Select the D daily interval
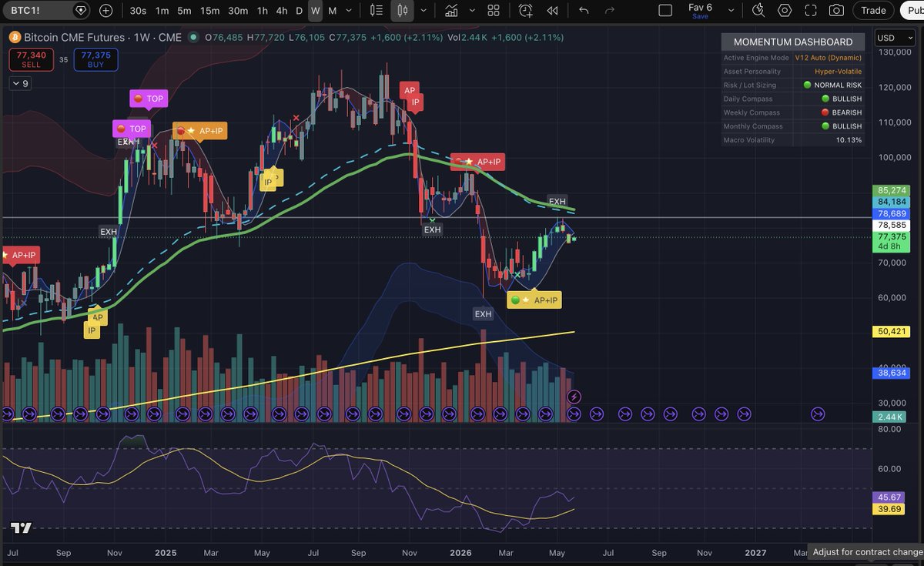This screenshot has height=566, width=924. pos(300,11)
